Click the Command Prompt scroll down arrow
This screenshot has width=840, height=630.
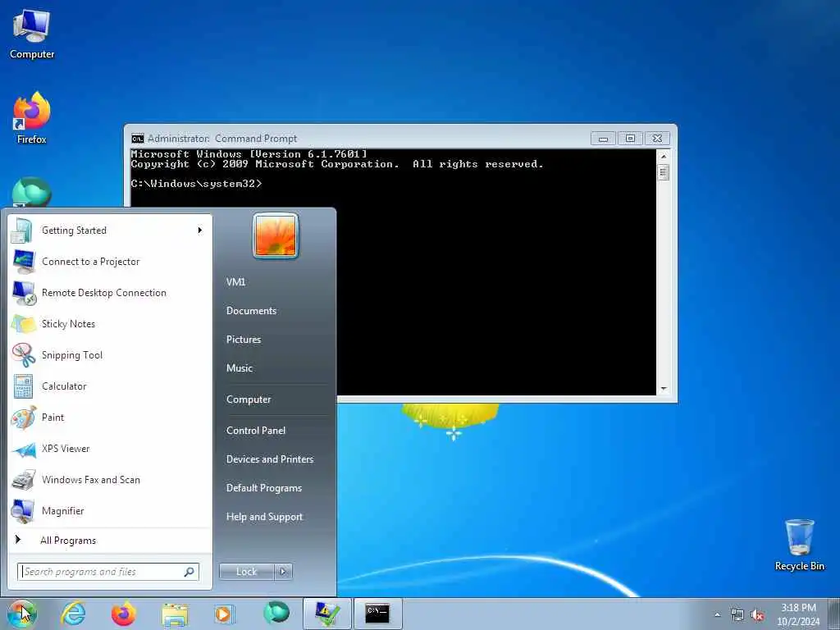[663, 389]
